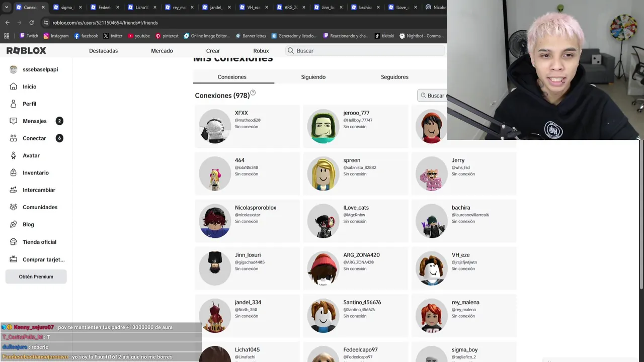
Task: Click the browser forward arrow
Action: tap(19, 23)
